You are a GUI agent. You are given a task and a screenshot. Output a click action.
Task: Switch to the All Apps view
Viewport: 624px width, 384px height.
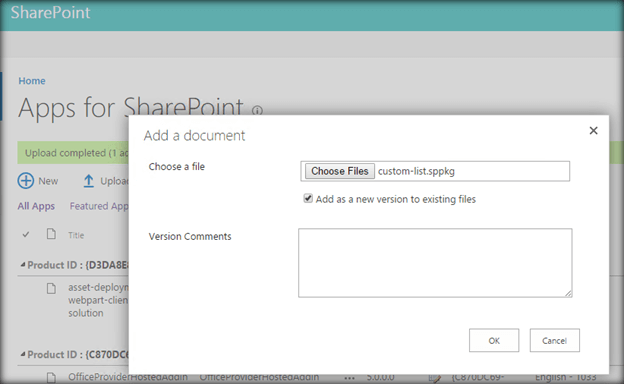[36, 206]
